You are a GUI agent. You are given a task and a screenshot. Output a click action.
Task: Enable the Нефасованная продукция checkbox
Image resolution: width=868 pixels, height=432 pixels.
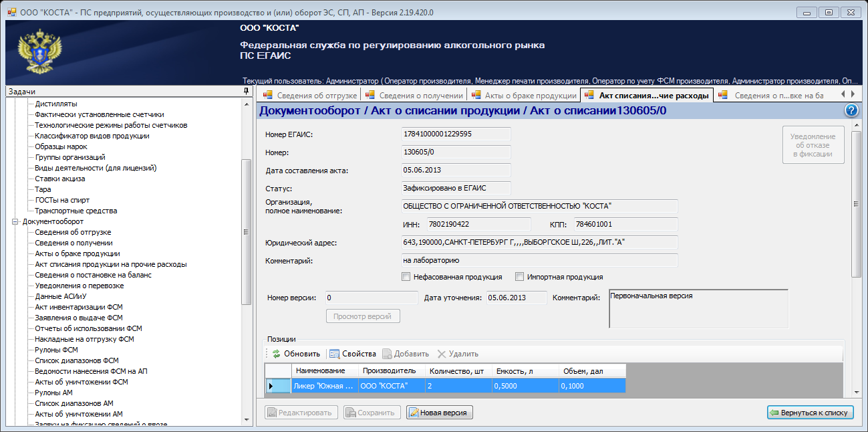[x=406, y=277]
